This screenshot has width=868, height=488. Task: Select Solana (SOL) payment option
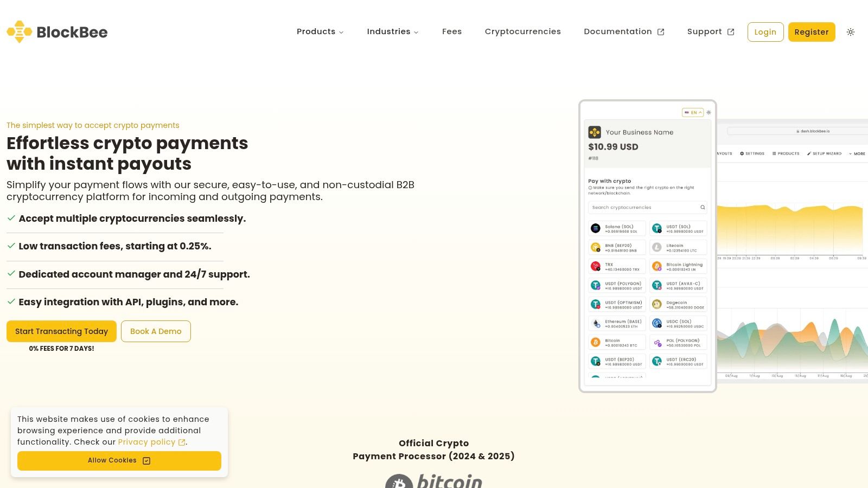(617, 228)
